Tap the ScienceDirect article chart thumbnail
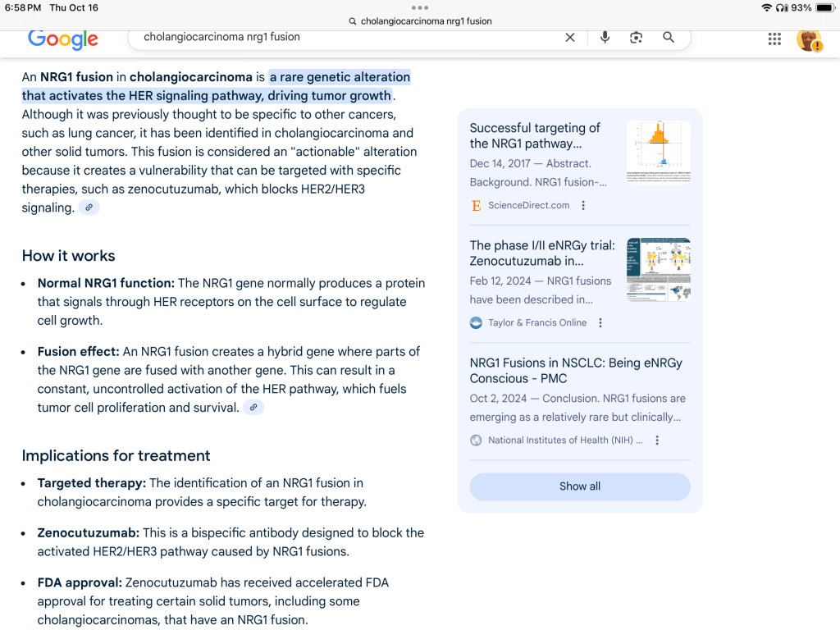Screen dimensions: 840x630 (658, 150)
